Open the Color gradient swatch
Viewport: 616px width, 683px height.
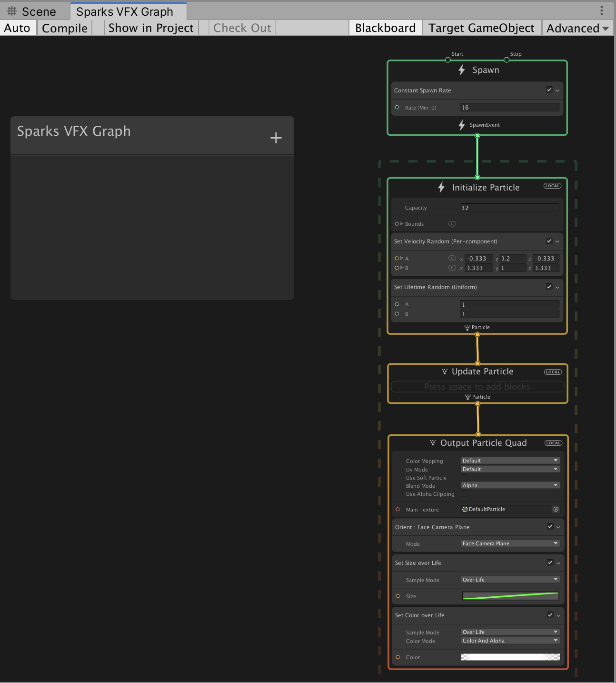coord(510,657)
